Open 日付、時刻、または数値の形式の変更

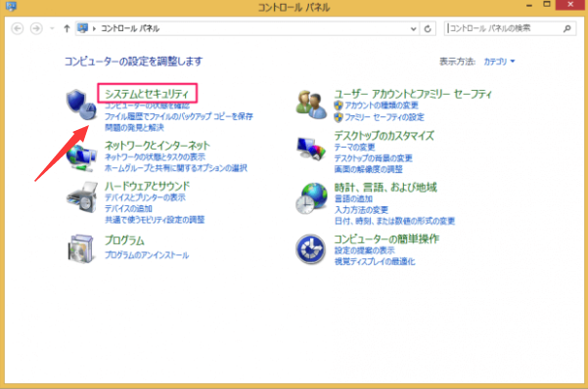[395, 221]
